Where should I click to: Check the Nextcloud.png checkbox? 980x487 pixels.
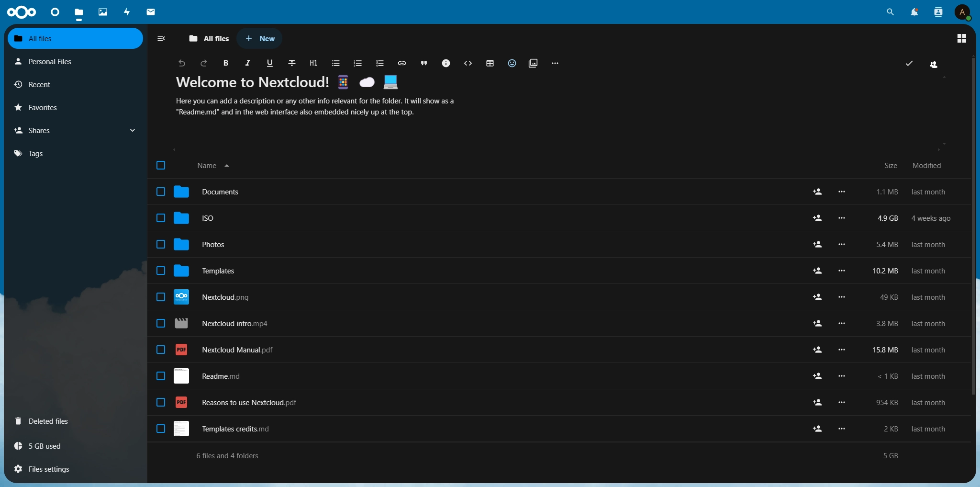[x=161, y=297]
